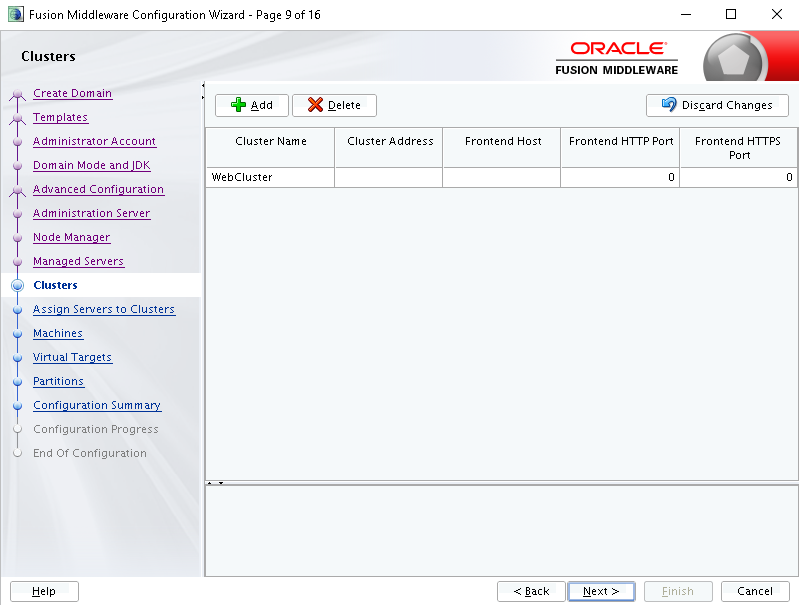Viewport: 799px width, 605px height.
Task: Go to the Managed Servers step
Action: pyautogui.click(x=78, y=261)
